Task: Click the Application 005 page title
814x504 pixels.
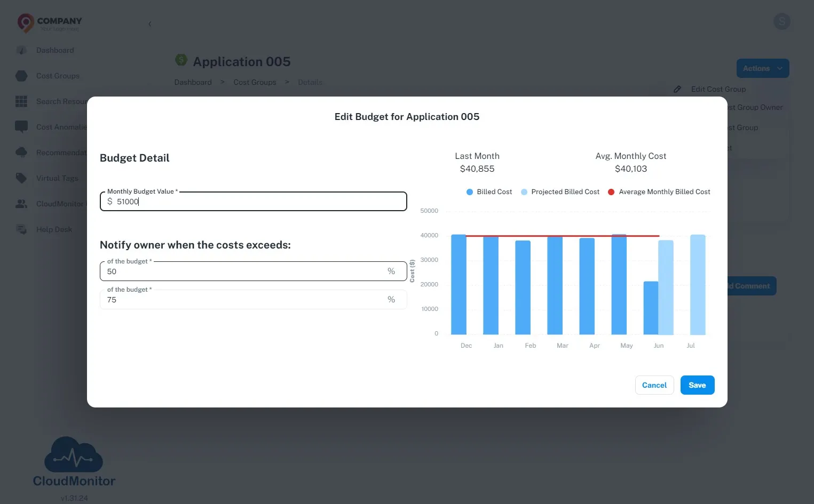Action: coord(241,61)
